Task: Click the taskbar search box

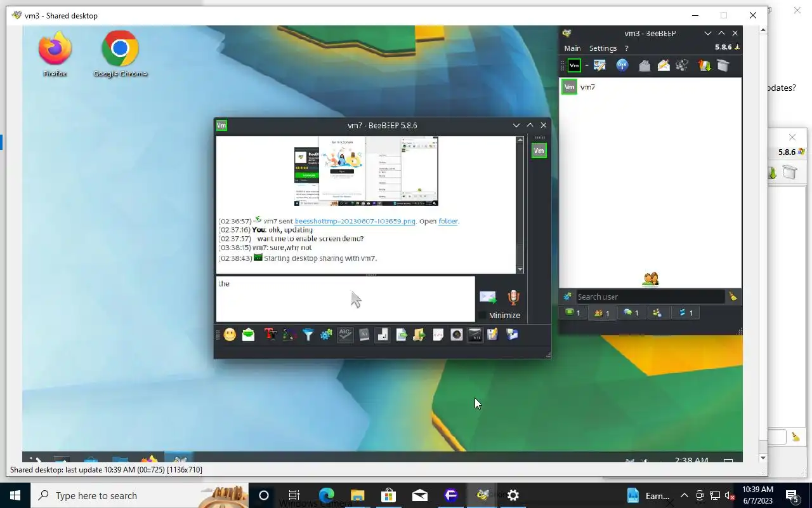Action: pos(139,495)
